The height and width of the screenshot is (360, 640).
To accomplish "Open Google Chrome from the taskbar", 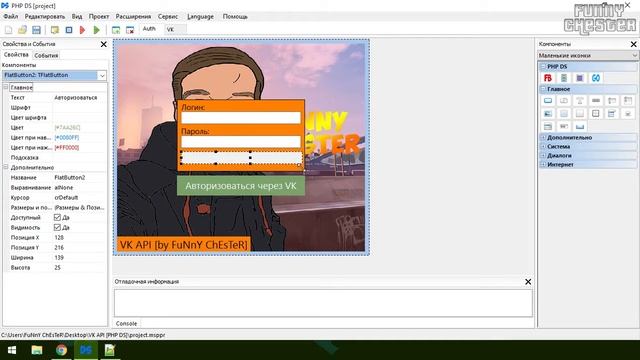I will tap(61, 350).
